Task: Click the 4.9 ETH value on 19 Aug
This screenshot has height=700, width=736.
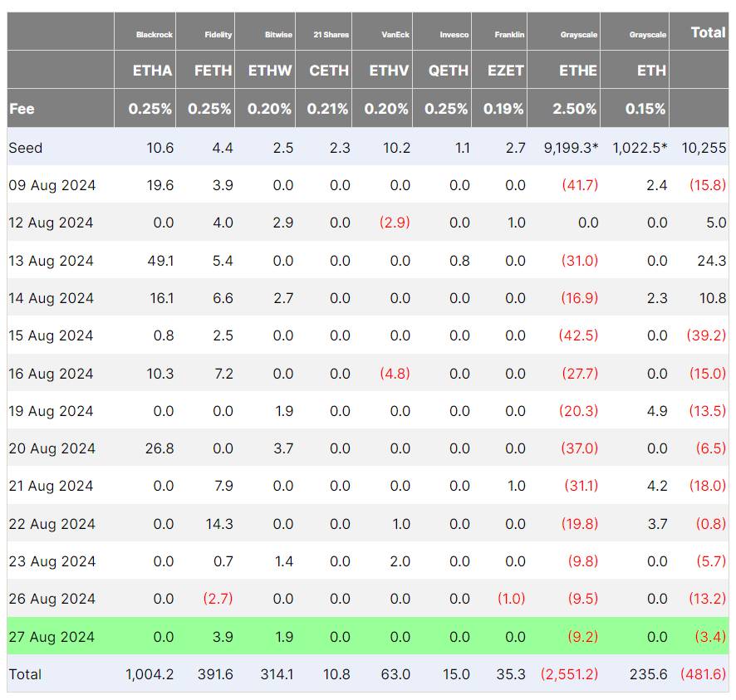Action: [657, 411]
